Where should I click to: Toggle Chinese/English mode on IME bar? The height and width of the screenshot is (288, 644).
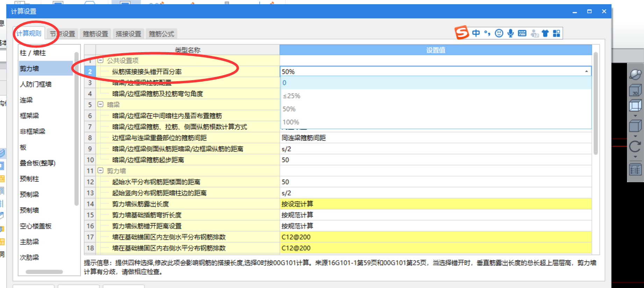[x=476, y=33]
